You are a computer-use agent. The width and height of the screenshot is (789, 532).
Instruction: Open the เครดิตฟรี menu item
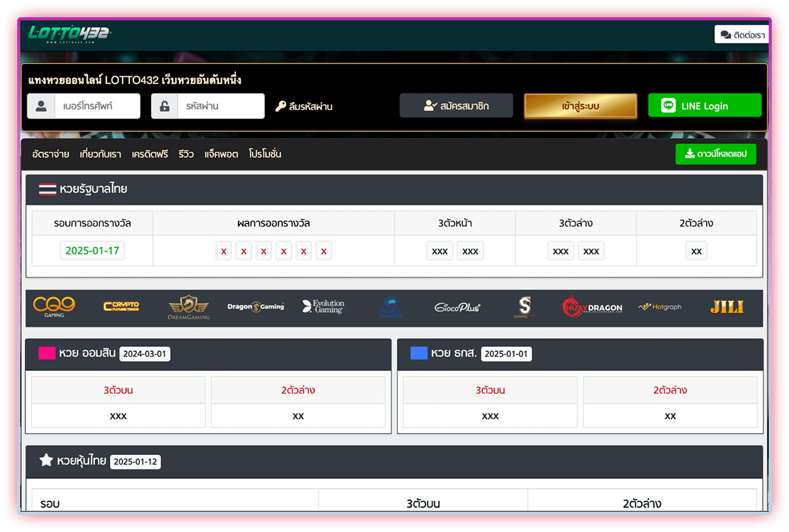click(x=149, y=154)
